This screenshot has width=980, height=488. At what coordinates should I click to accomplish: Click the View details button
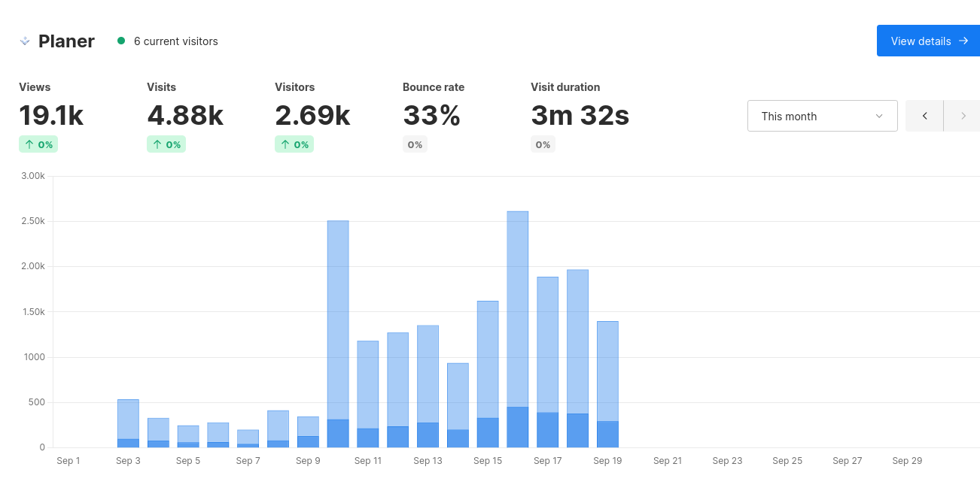928,41
